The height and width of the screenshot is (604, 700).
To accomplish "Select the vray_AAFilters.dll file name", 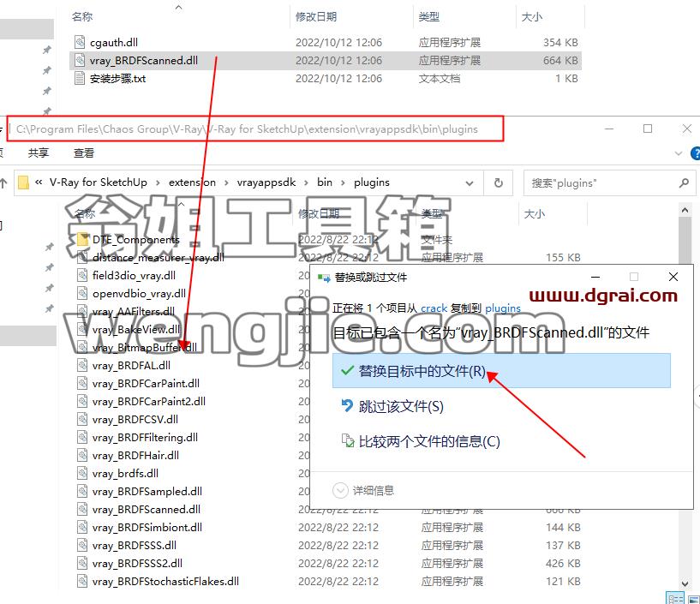I will point(134,311).
